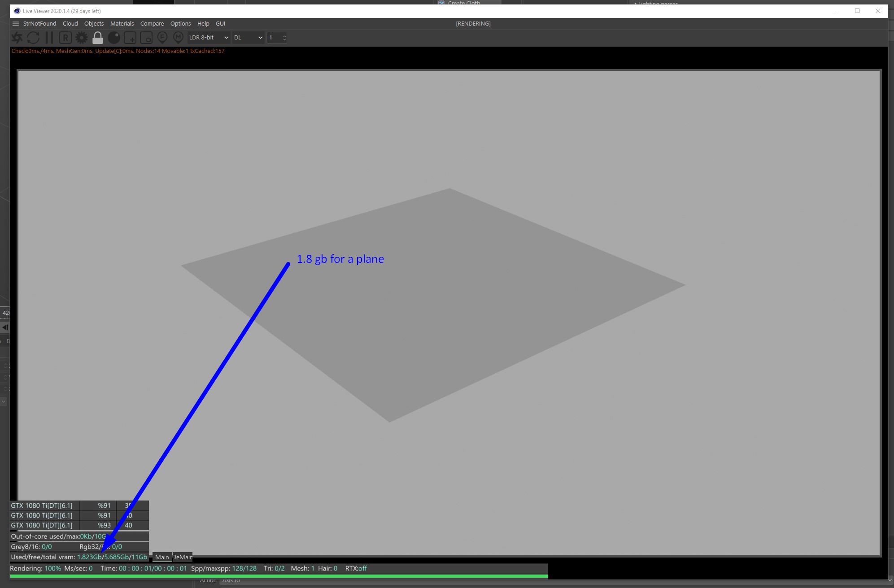Activate the render region icon
The width and height of the screenshot is (894, 588).
[x=130, y=38]
